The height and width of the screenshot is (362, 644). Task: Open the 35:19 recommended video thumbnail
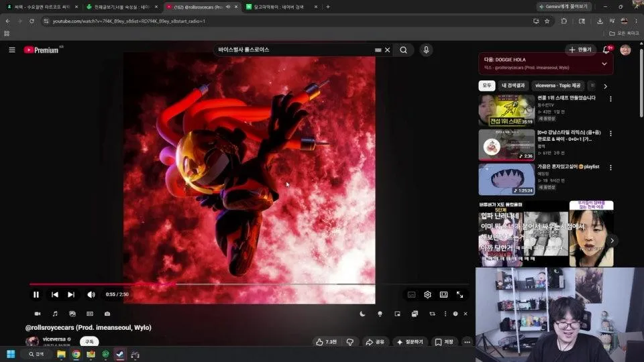click(506, 111)
